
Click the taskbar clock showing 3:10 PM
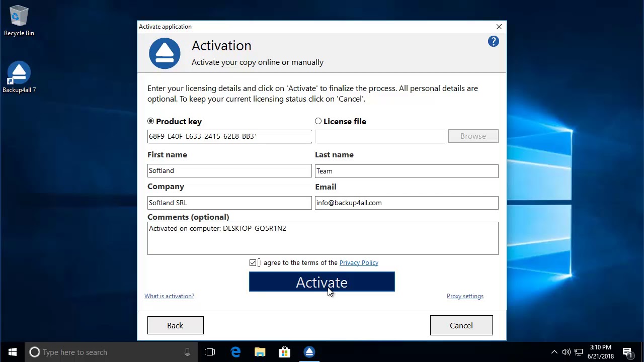[600, 352]
